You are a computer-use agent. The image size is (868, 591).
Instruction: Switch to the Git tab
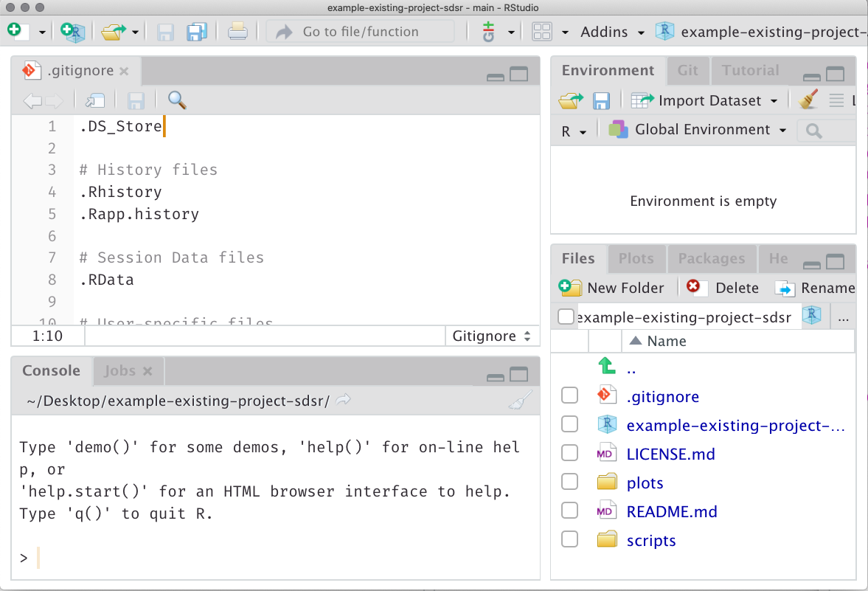click(x=687, y=70)
